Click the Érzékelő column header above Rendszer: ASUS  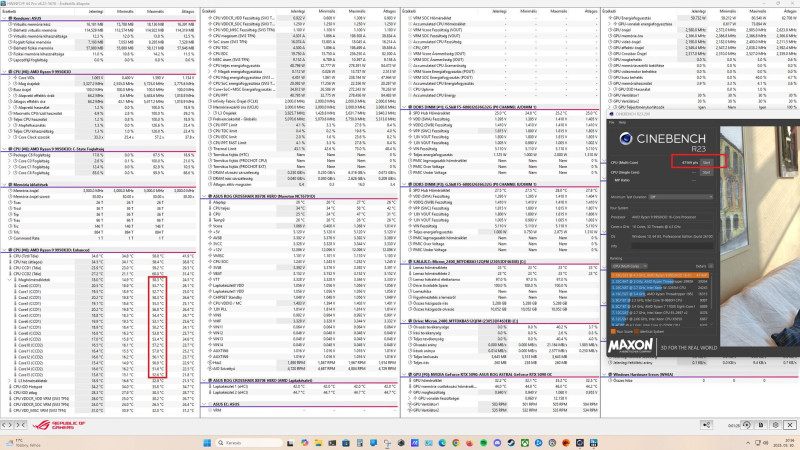(x=8, y=11)
